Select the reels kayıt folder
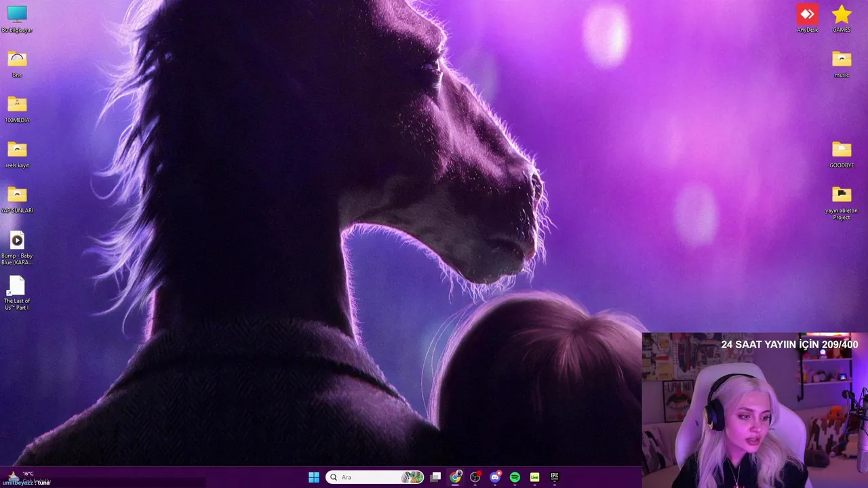The width and height of the screenshot is (868, 488). pyautogui.click(x=17, y=154)
